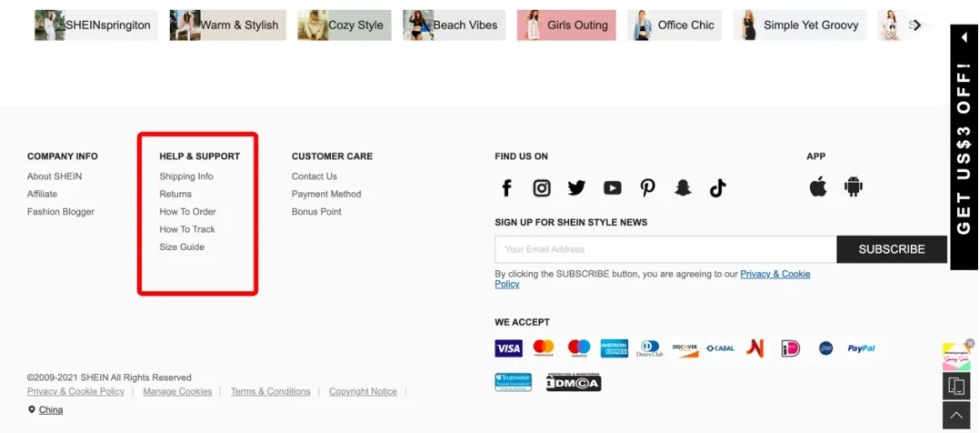Click the Your Email Address field
980x433 pixels.
coord(665,249)
